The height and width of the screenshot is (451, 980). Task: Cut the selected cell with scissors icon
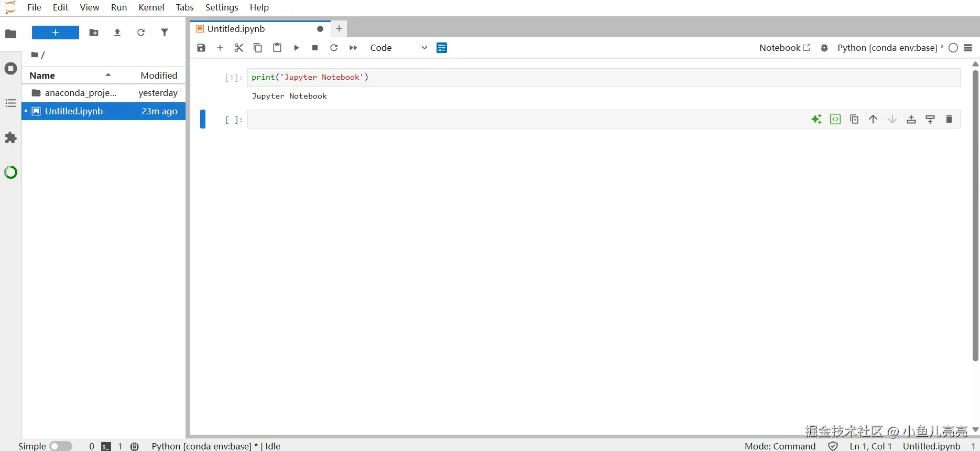239,48
